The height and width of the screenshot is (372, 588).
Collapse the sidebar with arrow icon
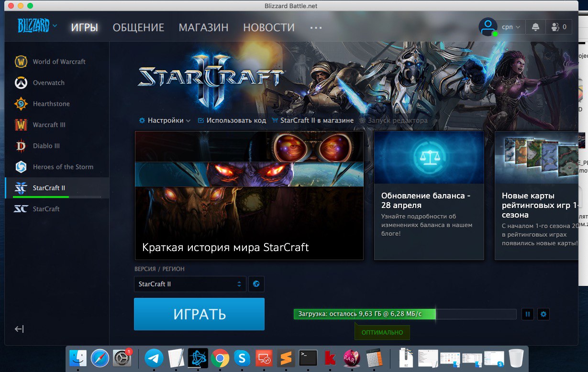(19, 329)
